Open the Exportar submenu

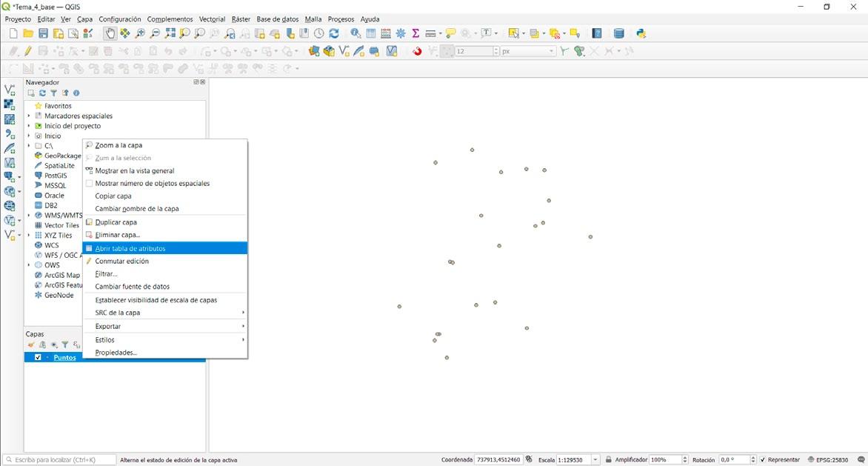164,327
